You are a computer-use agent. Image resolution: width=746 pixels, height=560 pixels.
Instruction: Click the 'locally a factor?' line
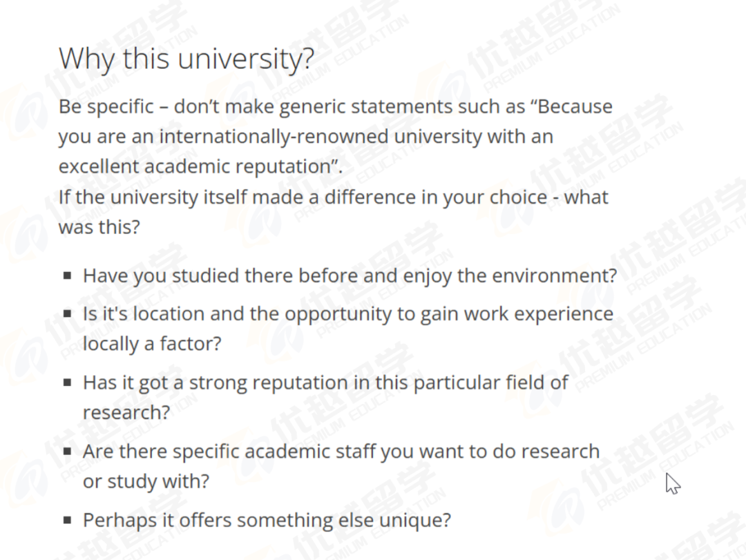point(152,343)
